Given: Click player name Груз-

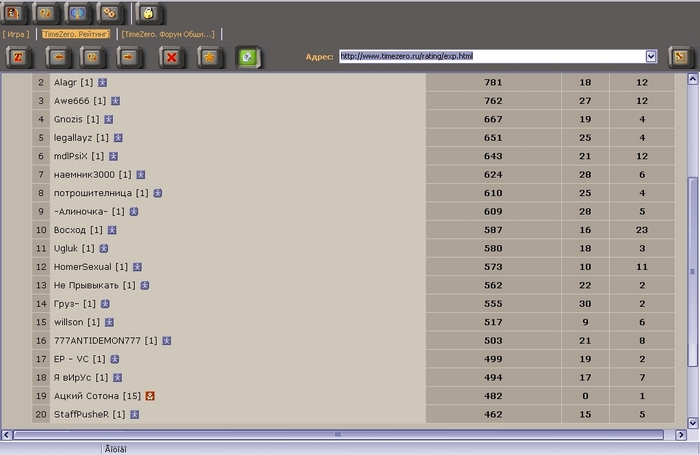Looking at the screenshot, I should (67, 304).
